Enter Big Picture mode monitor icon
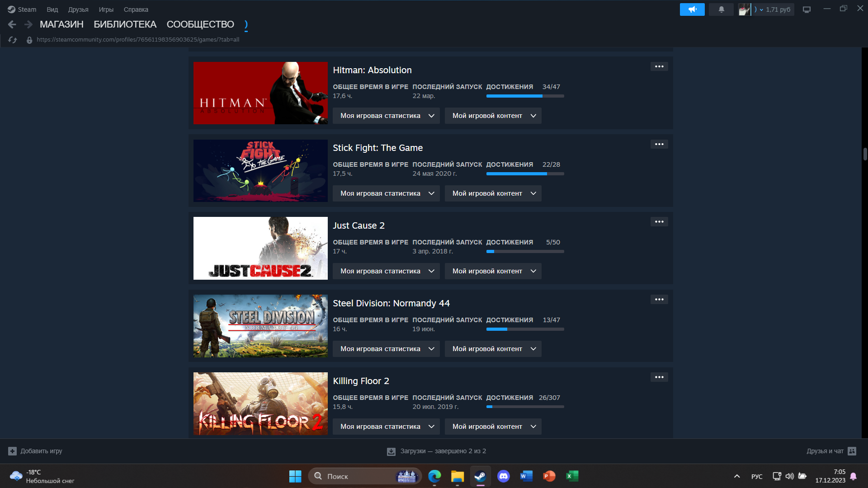This screenshot has width=868, height=488. pos(807,9)
